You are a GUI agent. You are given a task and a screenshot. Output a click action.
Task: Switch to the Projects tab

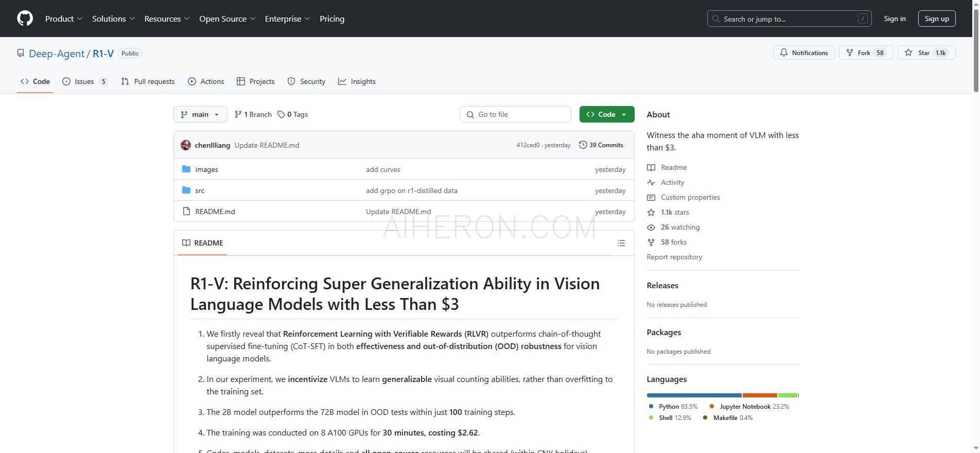click(255, 81)
